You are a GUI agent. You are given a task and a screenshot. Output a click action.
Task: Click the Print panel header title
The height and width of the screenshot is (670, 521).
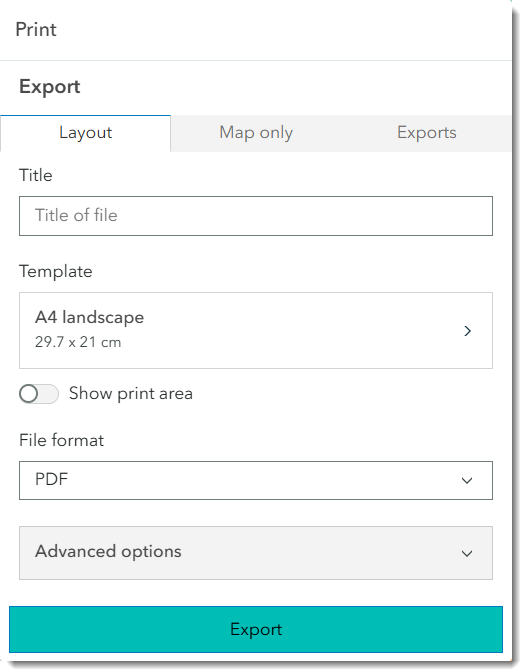pos(36,29)
